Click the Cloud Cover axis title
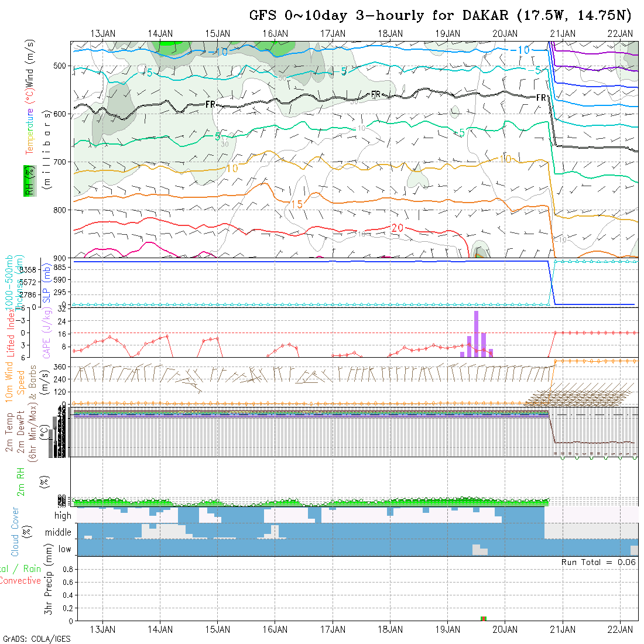 (15, 532)
